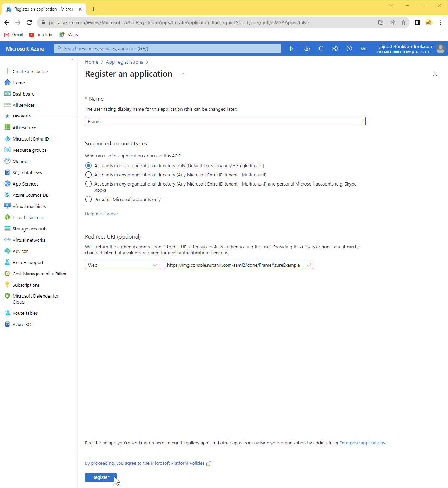The height and width of the screenshot is (488, 448).
Task: Click the Register button
Action: point(100,477)
